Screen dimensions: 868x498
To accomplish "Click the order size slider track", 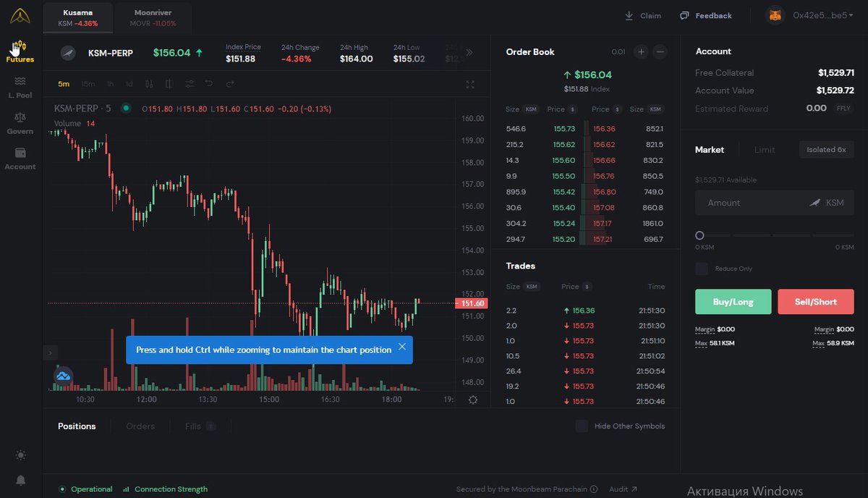I will (x=775, y=235).
